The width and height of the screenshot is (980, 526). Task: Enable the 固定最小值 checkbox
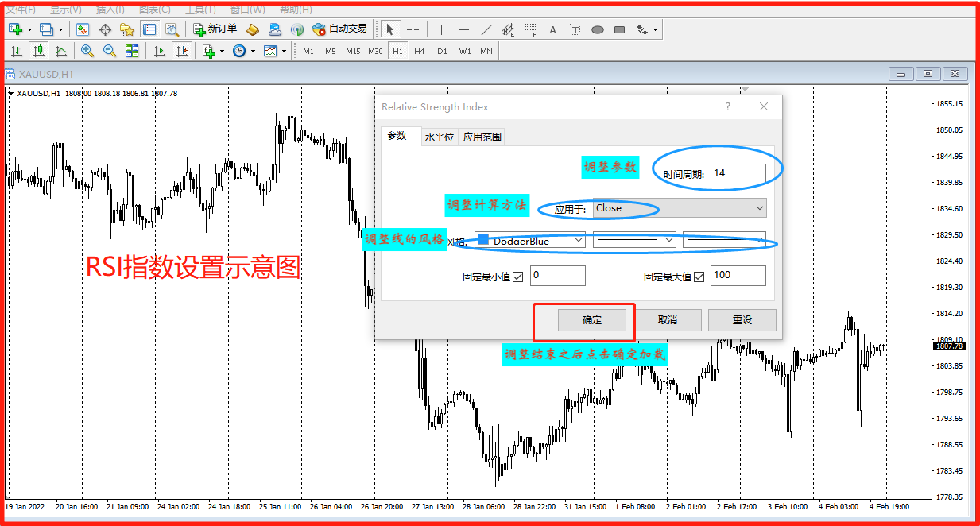point(518,276)
